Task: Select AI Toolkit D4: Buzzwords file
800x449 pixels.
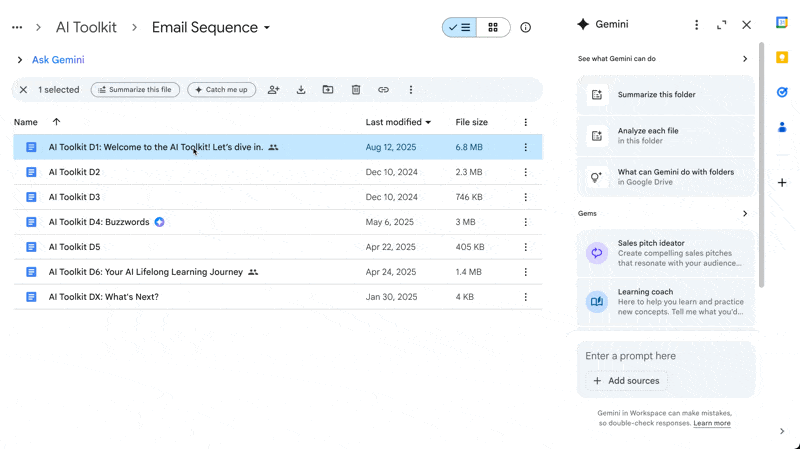Action: pos(278,222)
